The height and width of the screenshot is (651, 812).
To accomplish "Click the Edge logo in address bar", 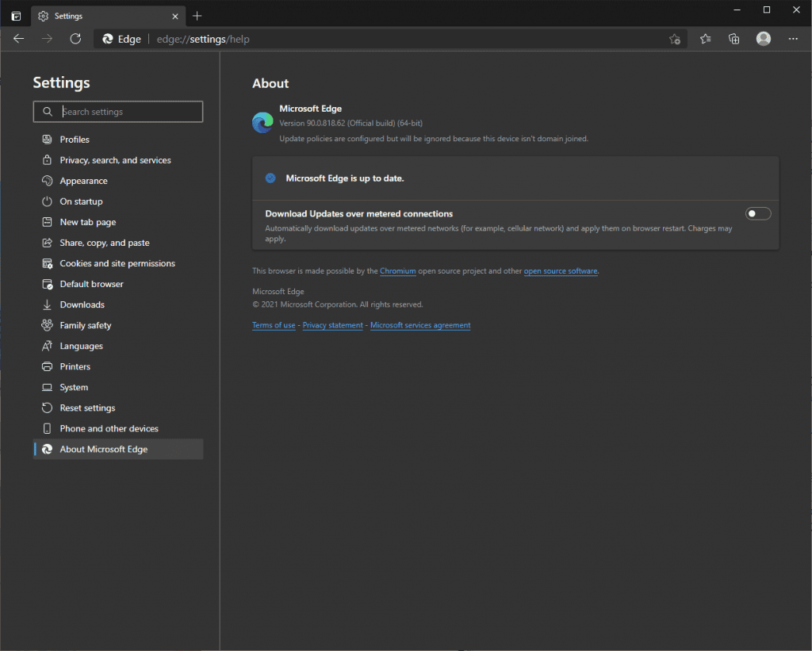I will pos(108,39).
